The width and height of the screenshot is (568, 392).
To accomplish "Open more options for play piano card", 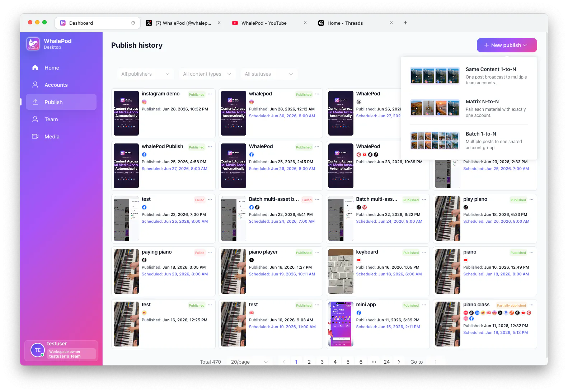I will [531, 200].
